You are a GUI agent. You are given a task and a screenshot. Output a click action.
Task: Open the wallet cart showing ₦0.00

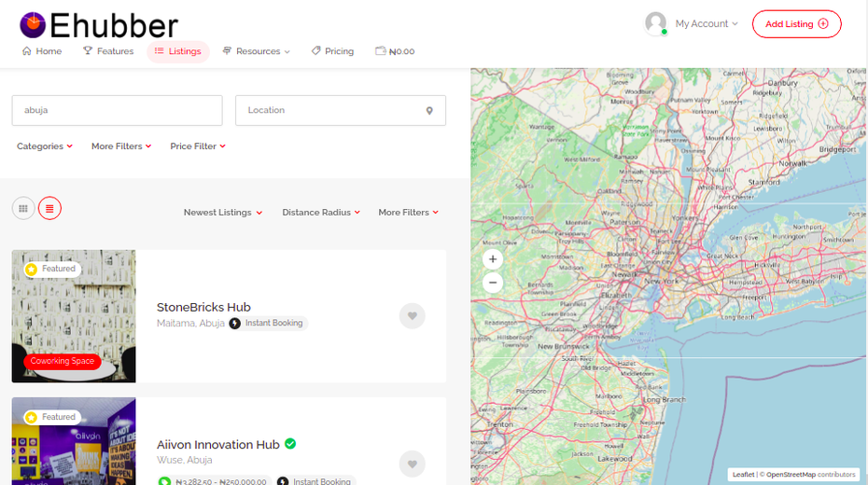click(x=395, y=51)
